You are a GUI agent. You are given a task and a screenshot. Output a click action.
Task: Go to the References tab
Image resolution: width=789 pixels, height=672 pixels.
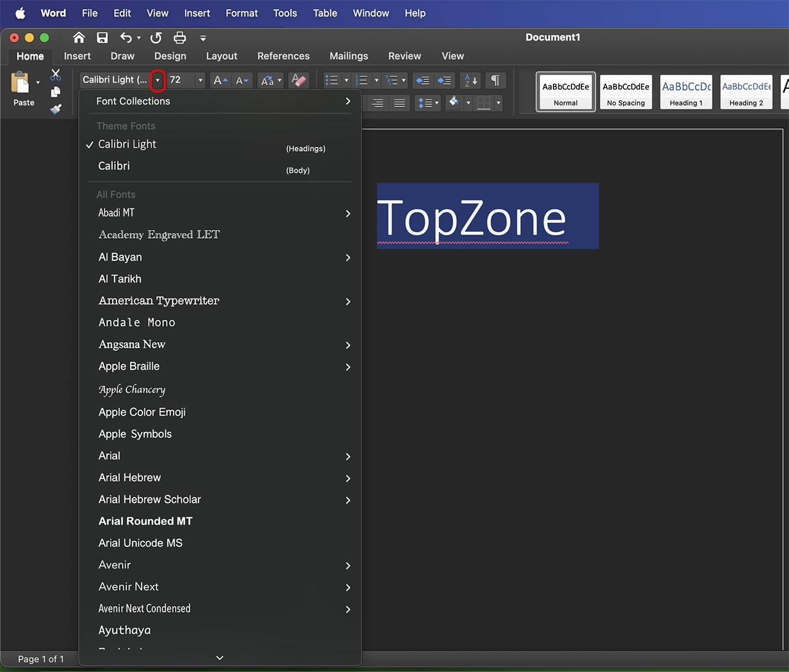pyautogui.click(x=284, y=56)
